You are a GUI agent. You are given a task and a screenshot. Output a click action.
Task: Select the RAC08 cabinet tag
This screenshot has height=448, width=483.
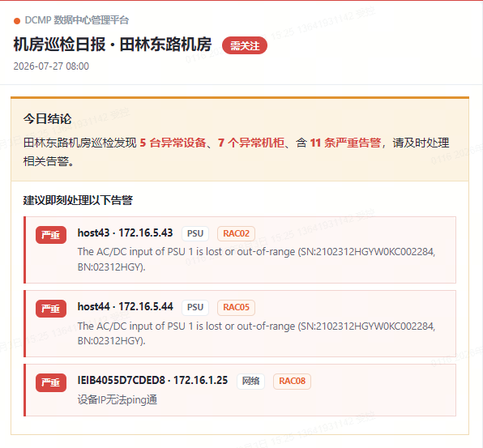(x=292, y=382)
